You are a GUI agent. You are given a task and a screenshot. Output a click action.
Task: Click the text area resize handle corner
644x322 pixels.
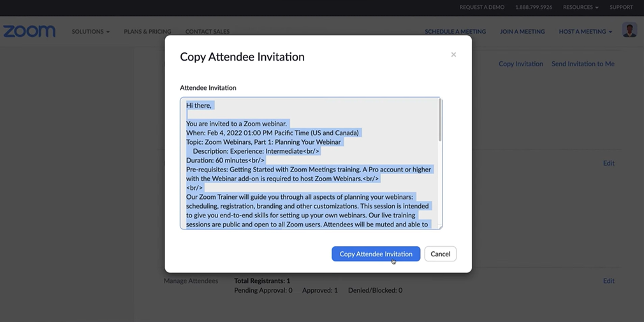tap(440, 227)
